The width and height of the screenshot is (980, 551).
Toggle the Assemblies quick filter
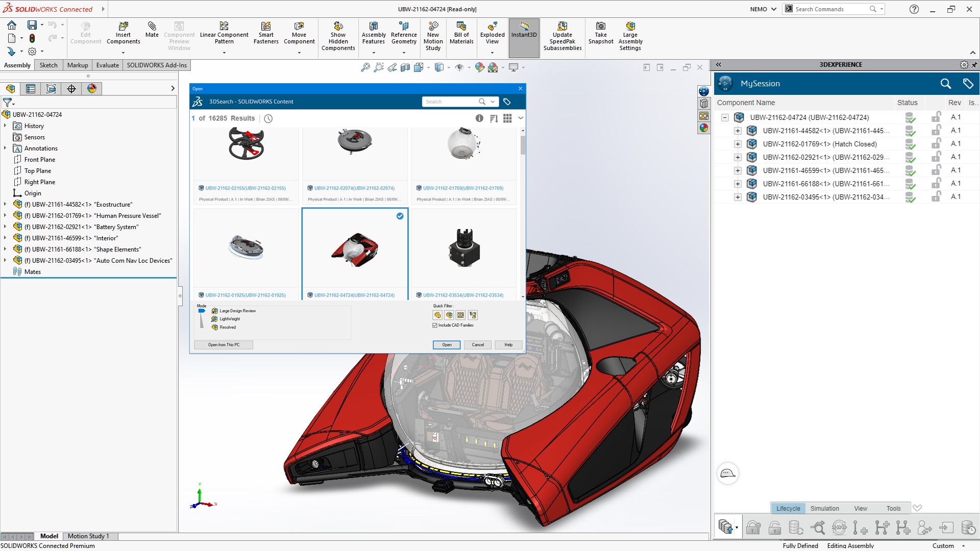coord(449,315)
